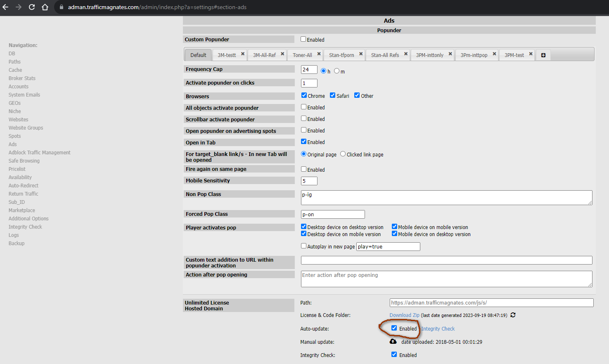Open the Integrity Check link beside Auto-update
This screenshot has width=609, height=364.
point(438,329)
